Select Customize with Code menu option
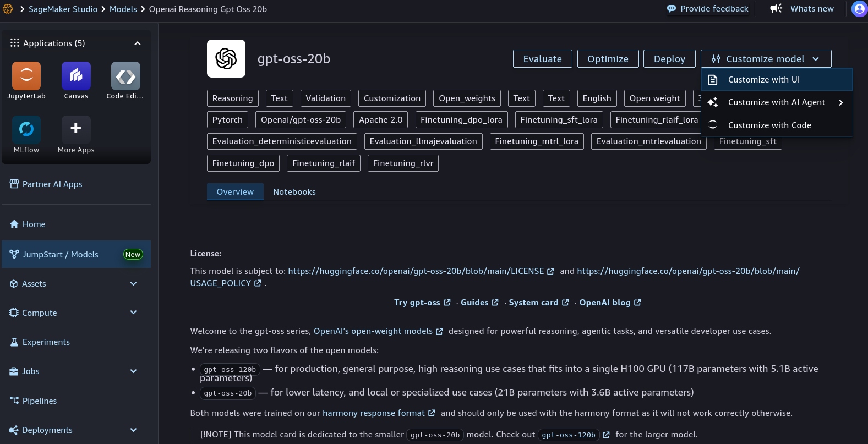 coord(777,125)
